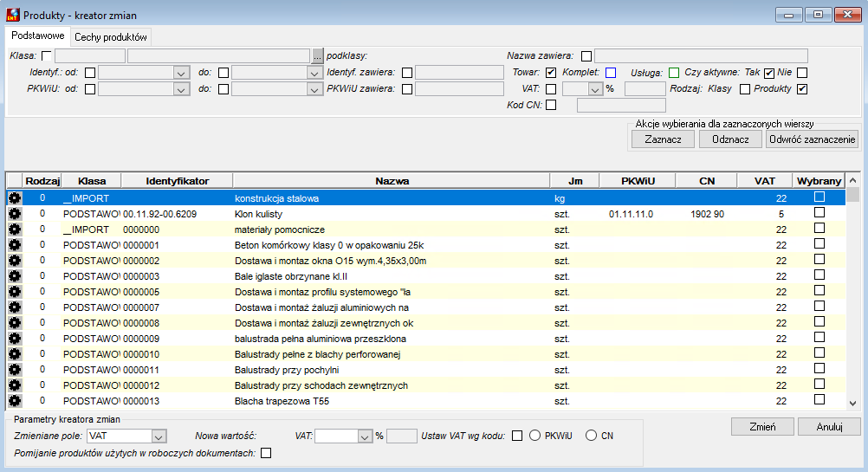Image resolution: width=868 pixels, height=472 pixels.
Task: Click the Identyf. zawiera text field
Action: (x=459, y=73)
